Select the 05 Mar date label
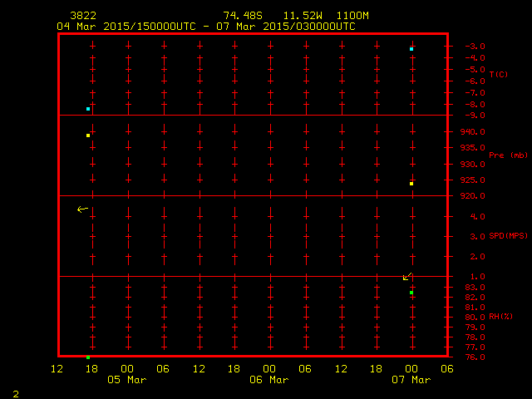 127,380
